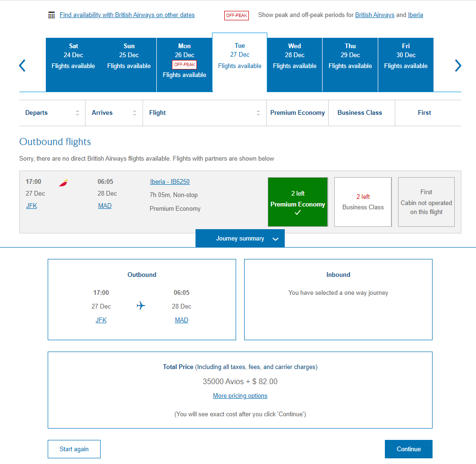Click the Start again button
This screenshot has width=476, height=464.
tap(74, 449)
